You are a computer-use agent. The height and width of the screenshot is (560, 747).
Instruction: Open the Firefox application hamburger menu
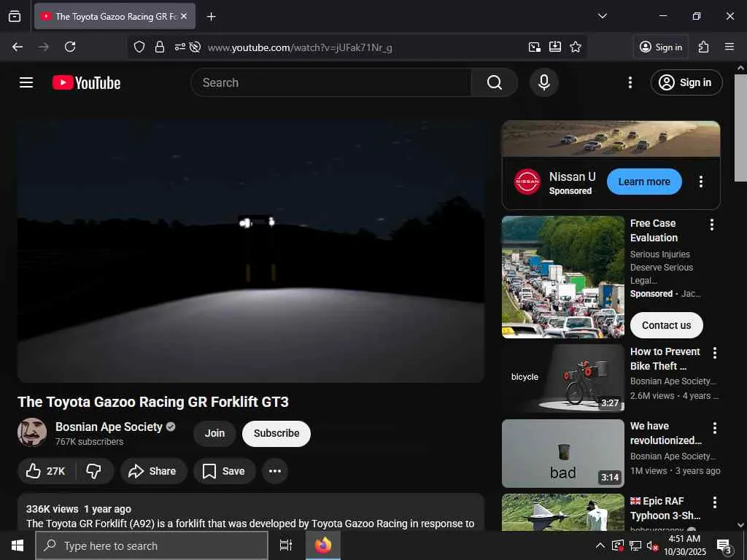pyautogui.click(x=729, y=47)
